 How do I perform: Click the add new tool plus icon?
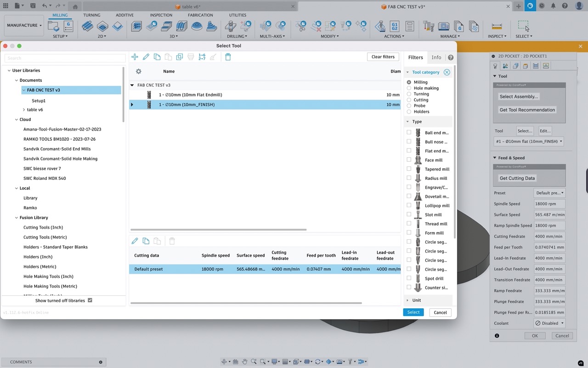135,57
